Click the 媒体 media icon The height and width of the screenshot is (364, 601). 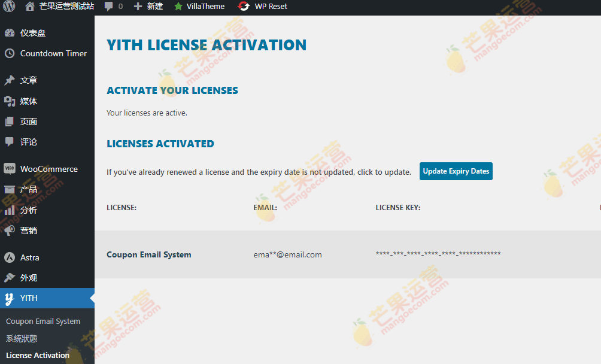(x=10, y=101)
